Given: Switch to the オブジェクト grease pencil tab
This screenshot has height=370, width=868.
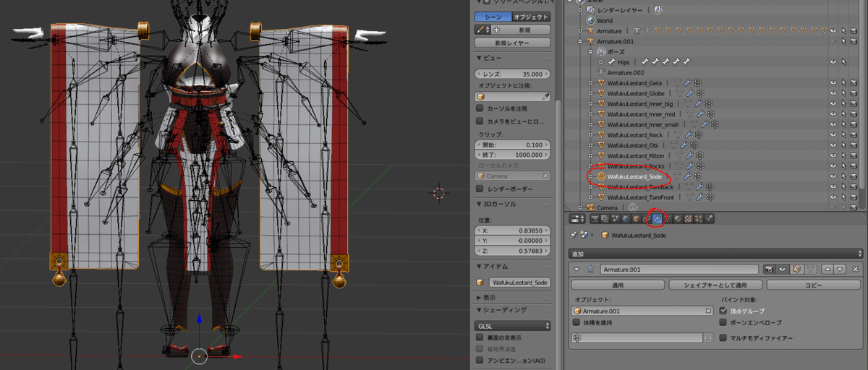Looking at the screenshot, I should click(x=531, y=17).
